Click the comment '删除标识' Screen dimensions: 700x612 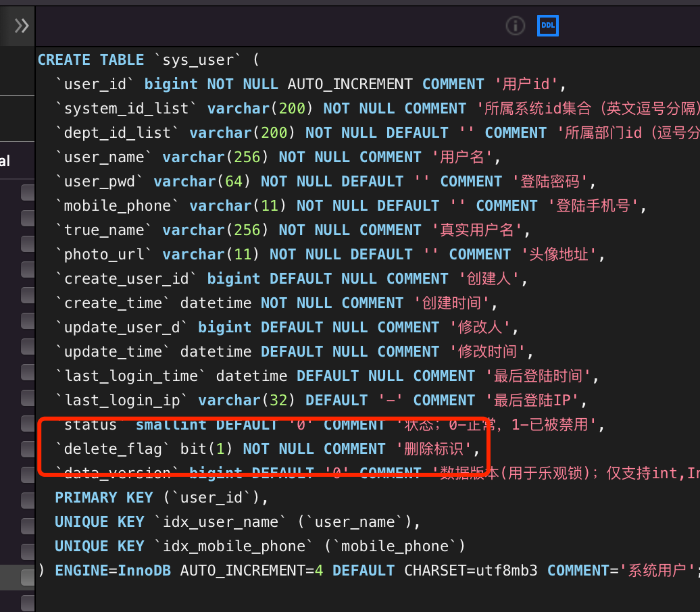pos(434,449)
